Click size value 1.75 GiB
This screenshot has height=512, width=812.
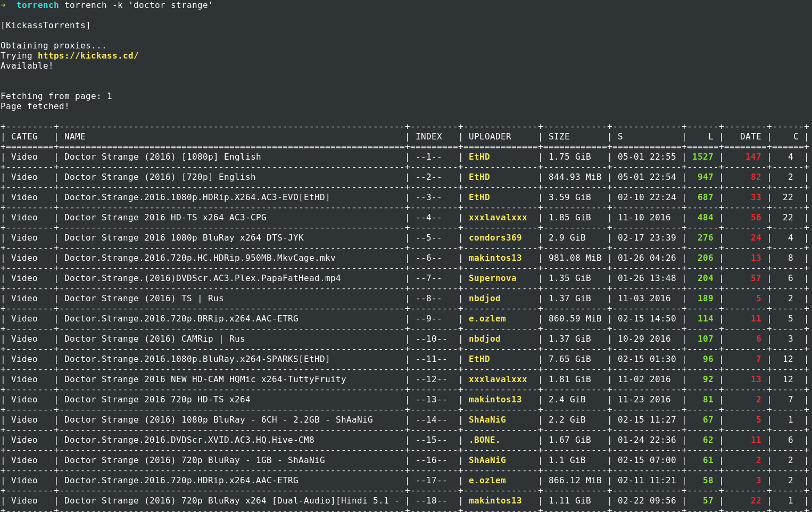(x=570, y=156)
